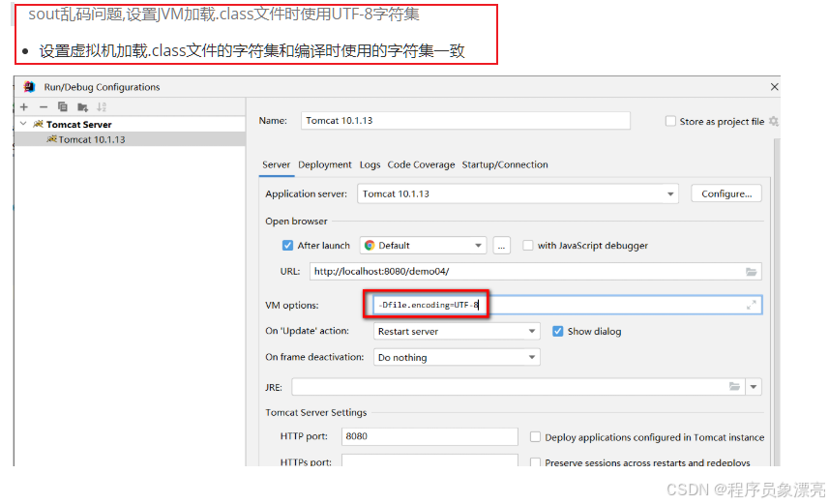
Task: Open settings gear next to Store as project file
Action: click(x=774, y=121)
